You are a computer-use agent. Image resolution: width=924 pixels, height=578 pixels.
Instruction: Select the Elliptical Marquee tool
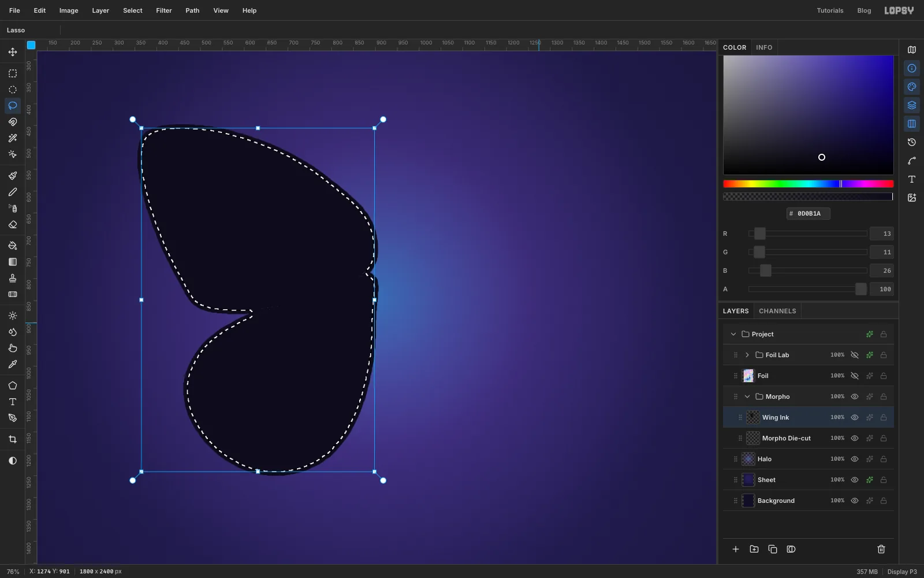[13, 90]
